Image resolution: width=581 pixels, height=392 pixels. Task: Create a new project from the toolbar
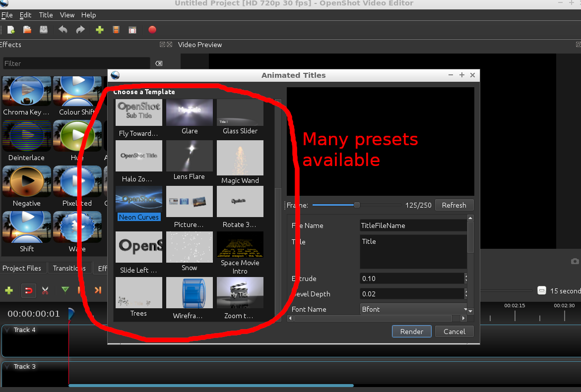(x=11, y=30)
